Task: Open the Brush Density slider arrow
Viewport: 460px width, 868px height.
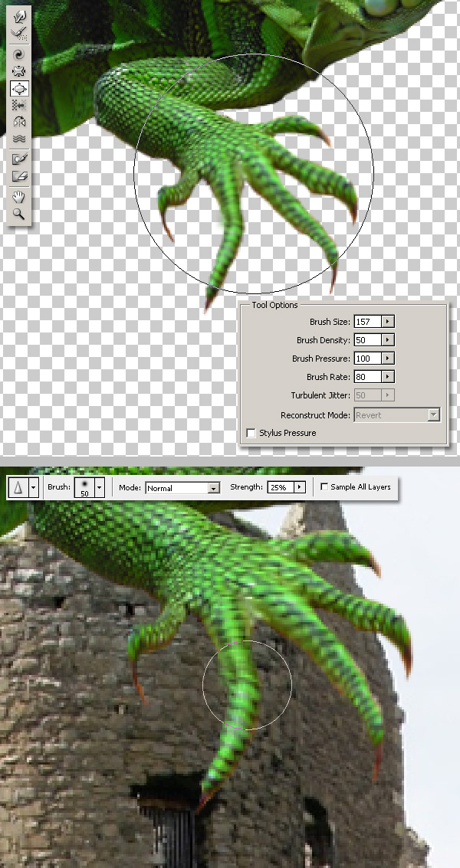Action: [388, 340]
